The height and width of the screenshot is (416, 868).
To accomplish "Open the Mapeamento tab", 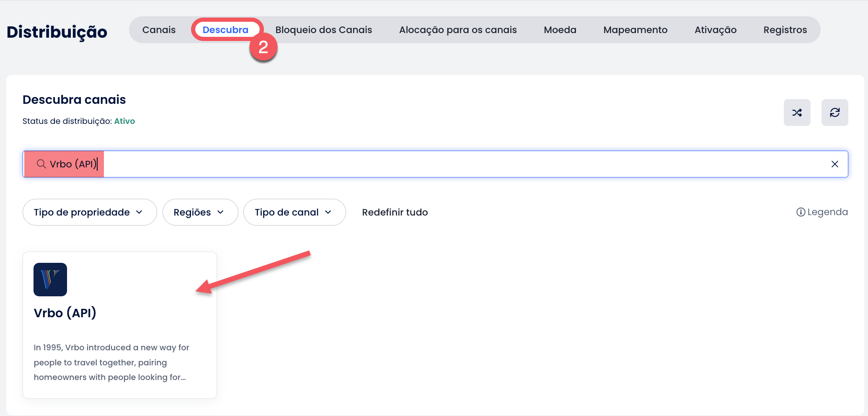I will (x=635, y=30).
